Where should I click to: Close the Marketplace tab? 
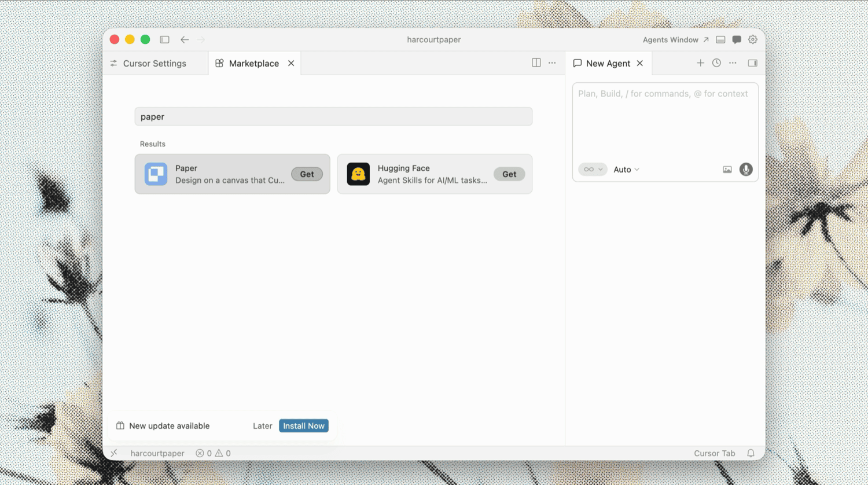click(x=291, y=63)
